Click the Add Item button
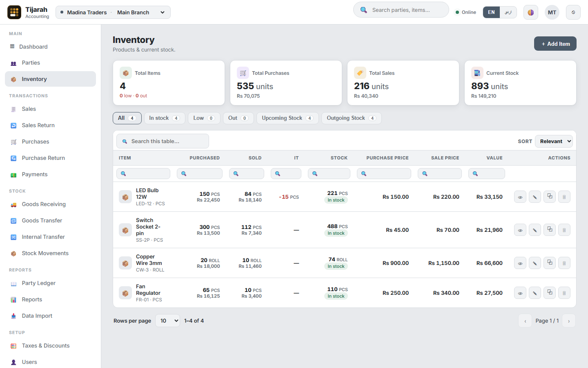The width and height of the screenshot is (588, 368). point(555,44)
